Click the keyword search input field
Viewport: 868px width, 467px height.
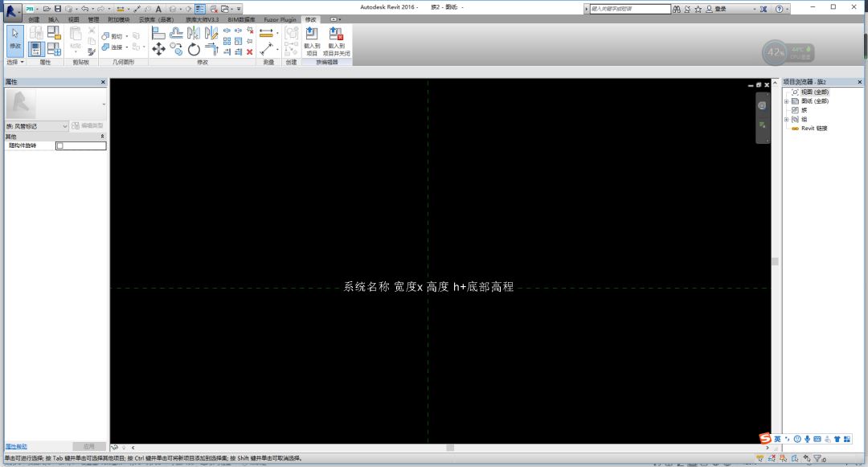[630, 9]
